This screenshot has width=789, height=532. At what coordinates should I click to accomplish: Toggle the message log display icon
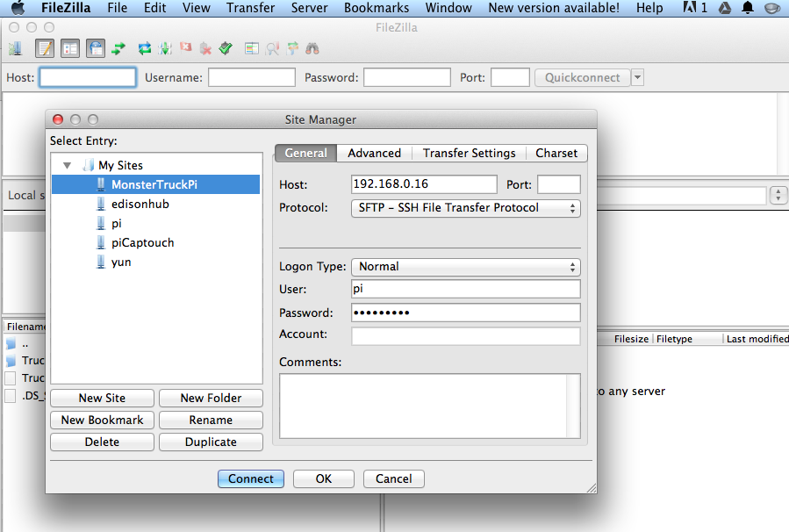click(45, 49)
